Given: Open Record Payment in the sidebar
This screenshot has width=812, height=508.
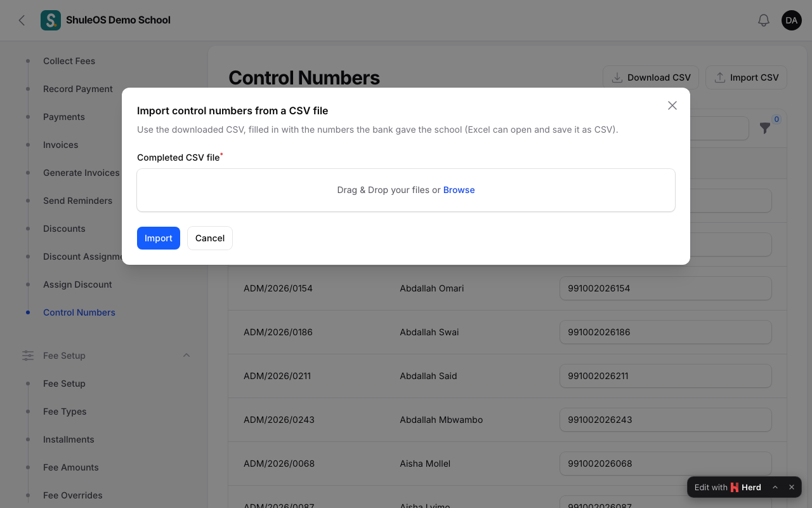Looking at the screenshot, I should (x=78, y=89).
